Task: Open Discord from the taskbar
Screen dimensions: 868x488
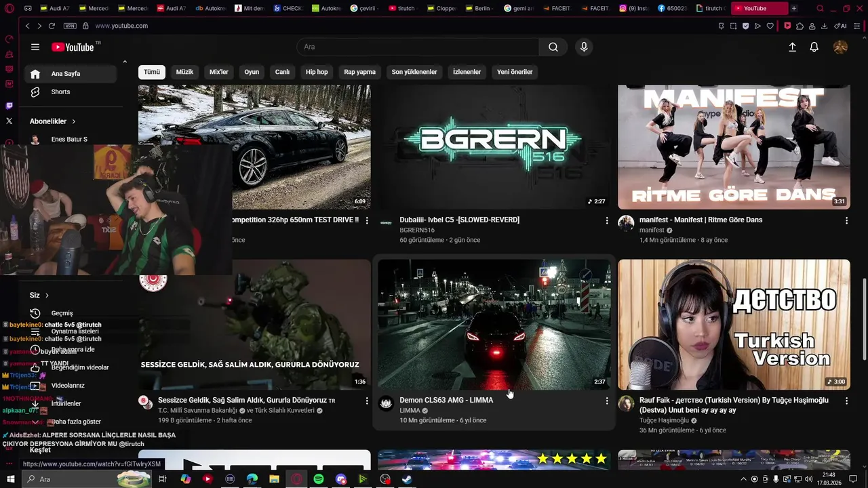Action: (x=341, y=479)
